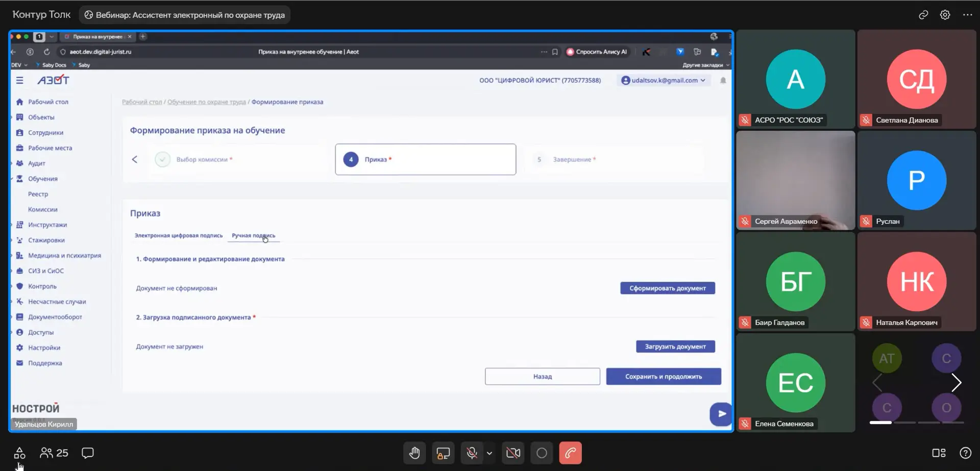Switch to Ручная подпись tab

253,235
